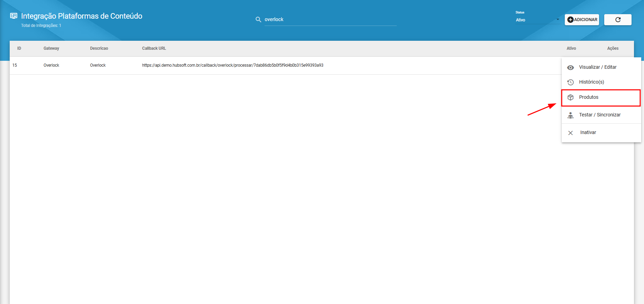The width and height of the screenshot is (644, 304).
Task: Click the history clock icon
Action: [570, 82]
